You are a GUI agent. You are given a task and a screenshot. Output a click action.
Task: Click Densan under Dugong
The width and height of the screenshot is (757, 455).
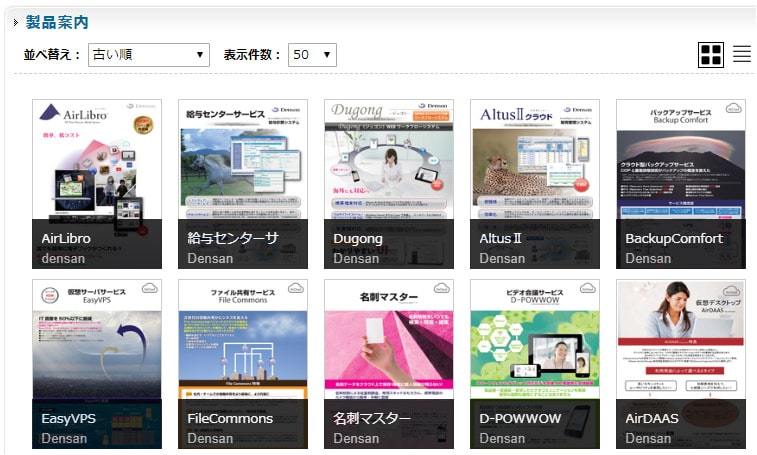tap(356, 258)
